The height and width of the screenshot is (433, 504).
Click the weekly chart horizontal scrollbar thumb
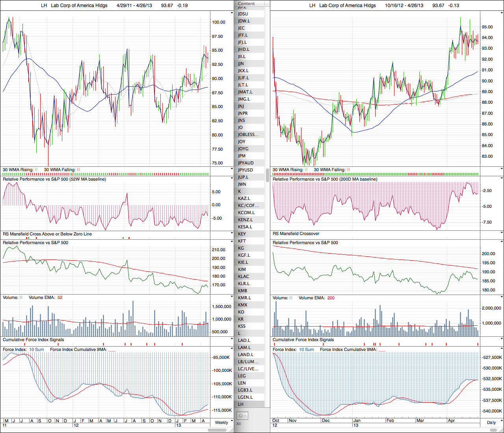point(217,430)
